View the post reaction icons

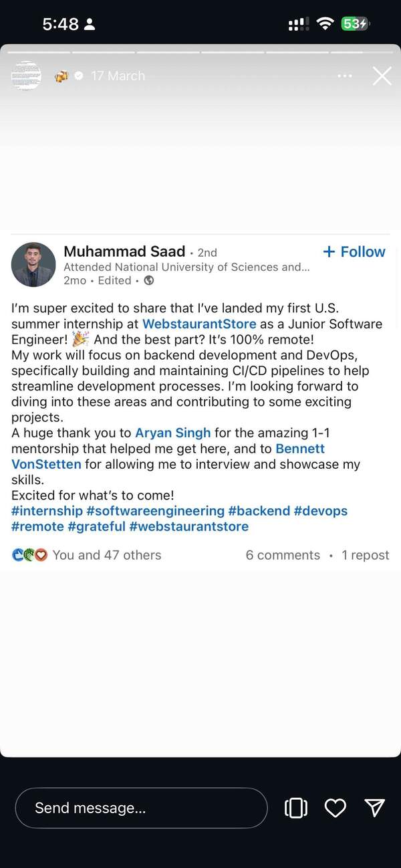pyautogui.click(x=29, y=555)
